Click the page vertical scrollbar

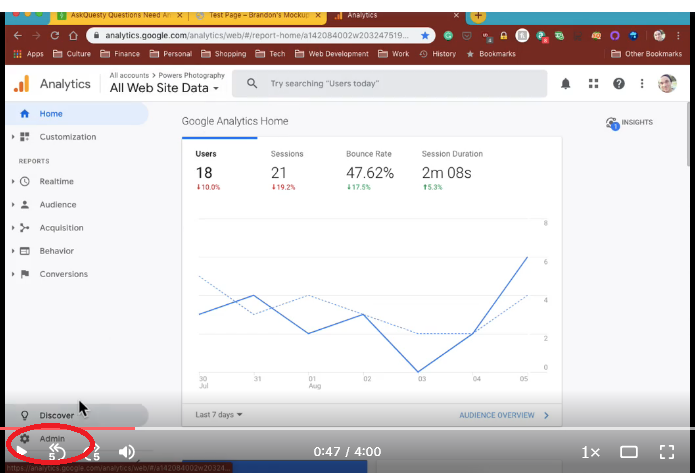[688, 134]
